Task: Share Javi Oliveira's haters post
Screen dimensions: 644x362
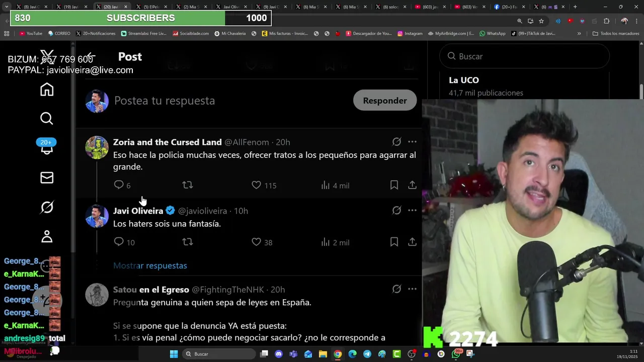Action: pos(412,242)
